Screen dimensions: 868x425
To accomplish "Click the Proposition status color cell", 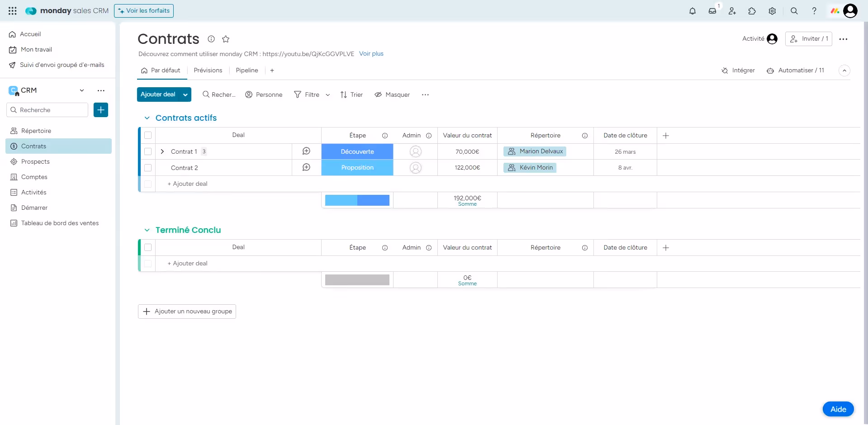I will (357, 168).
